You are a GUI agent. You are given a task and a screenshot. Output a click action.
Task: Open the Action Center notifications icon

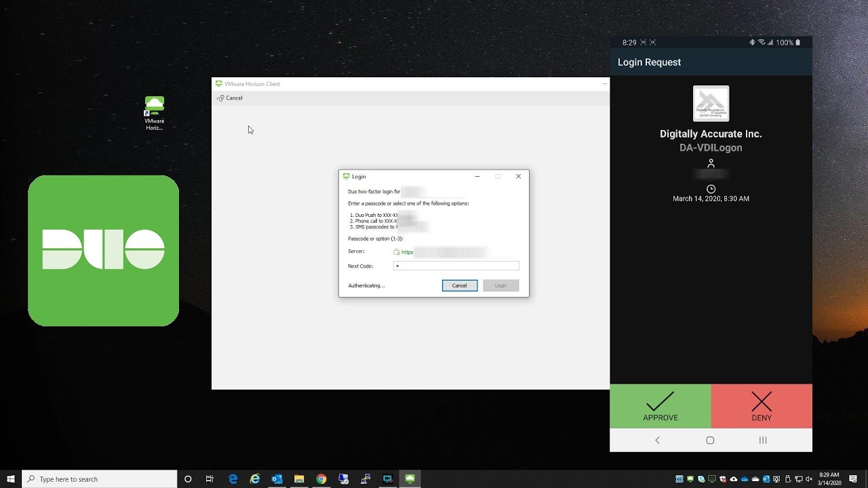click(853, 479)
